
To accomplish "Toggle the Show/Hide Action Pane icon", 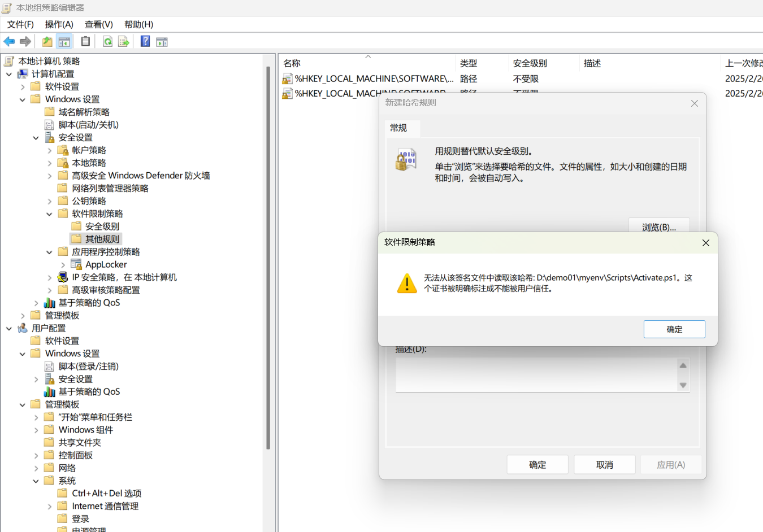I will pos(162,41).
